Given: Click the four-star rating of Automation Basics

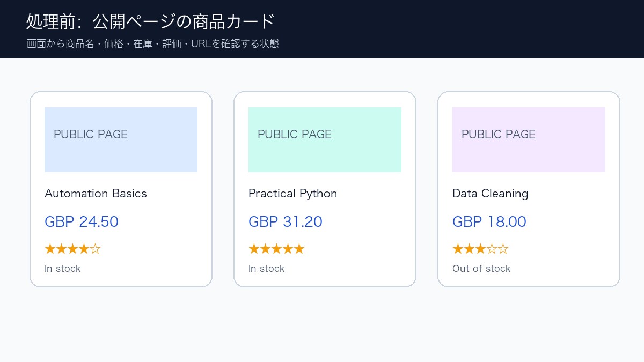Looking at the screenshot, I should coord(72,249).
